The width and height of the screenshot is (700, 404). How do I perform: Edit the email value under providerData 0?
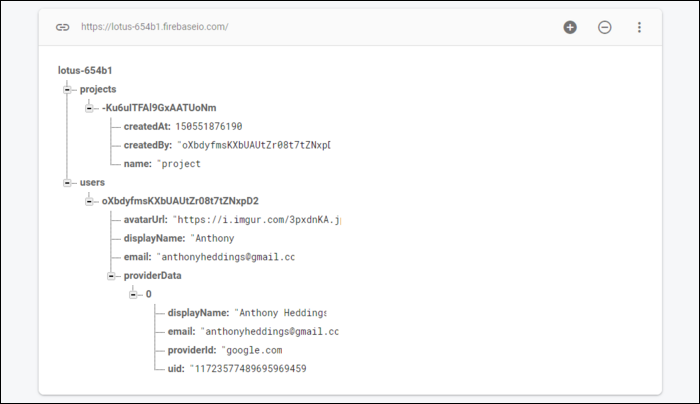(270, 332)
